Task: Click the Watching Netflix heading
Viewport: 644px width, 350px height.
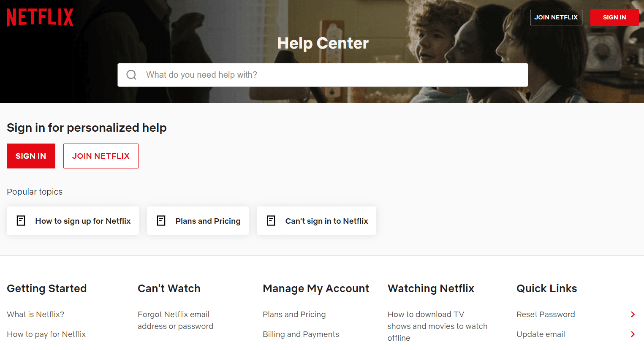Action: [431, 288]
